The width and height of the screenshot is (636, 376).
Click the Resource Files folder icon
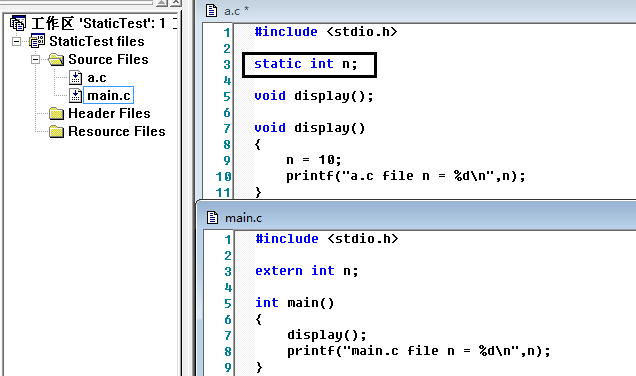[56, 131]
